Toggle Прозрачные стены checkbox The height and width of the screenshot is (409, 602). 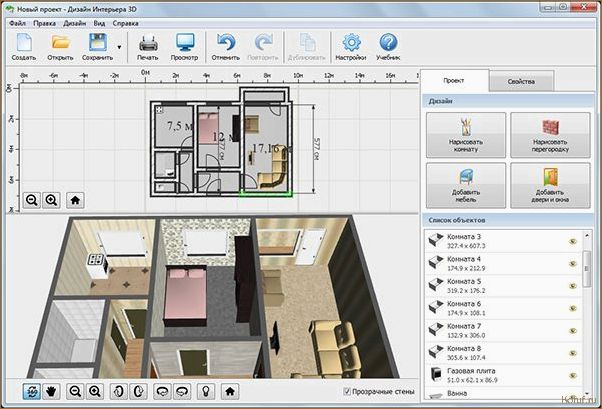coord(347,391)
